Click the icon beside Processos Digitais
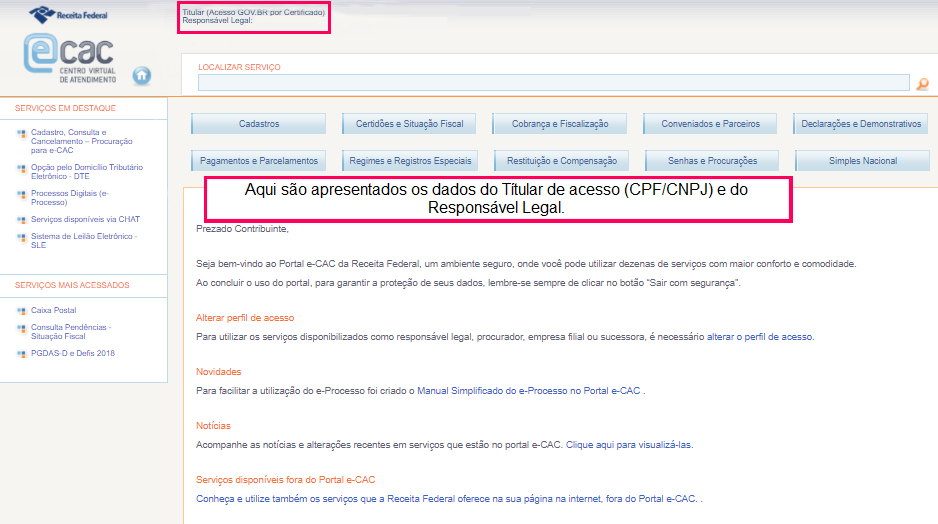 tap(22, 194)
